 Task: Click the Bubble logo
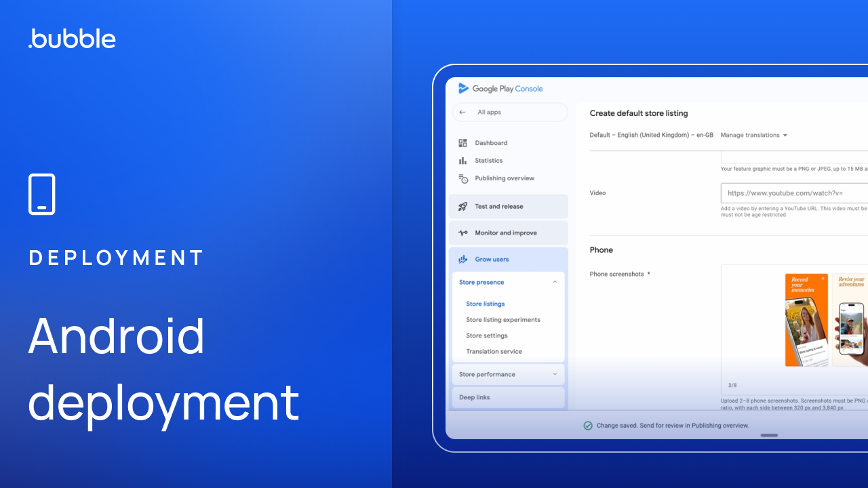pos(72,39)
